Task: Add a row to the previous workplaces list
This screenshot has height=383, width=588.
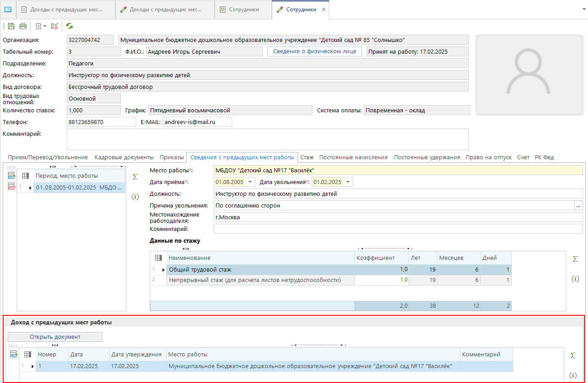Action: pos(11,176)
